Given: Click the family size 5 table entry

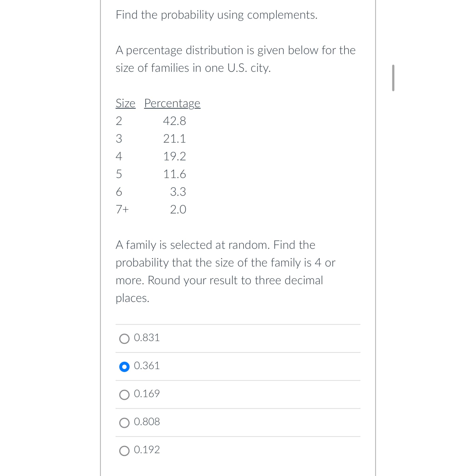Looking at the screenshot, I should (x=119, y=174).
